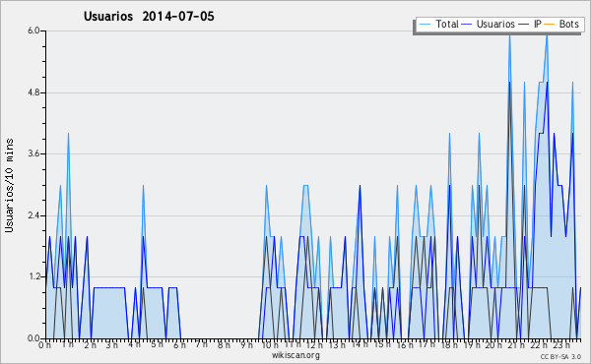Screen dimensions: 591x364
Task: Click the light blue Total legend line swatch
Action: pos(425,25)
